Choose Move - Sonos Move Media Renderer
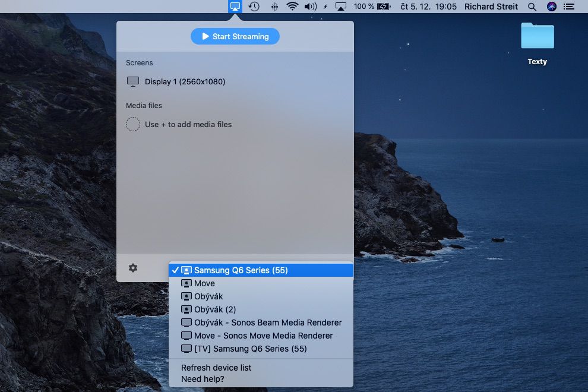Viewport: 588px width, 392px height. click(x=263, y=336)
